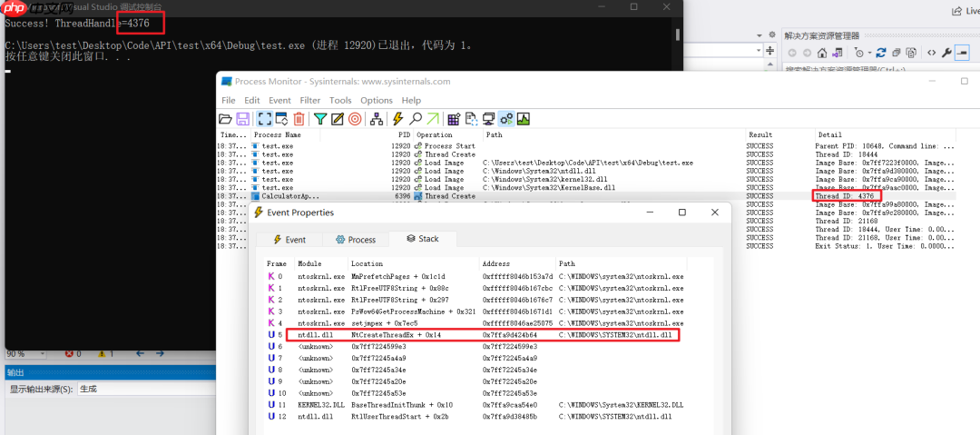Toggle registry activity grid icon
Screen dimensions: 980x435
tap(455, 118)
